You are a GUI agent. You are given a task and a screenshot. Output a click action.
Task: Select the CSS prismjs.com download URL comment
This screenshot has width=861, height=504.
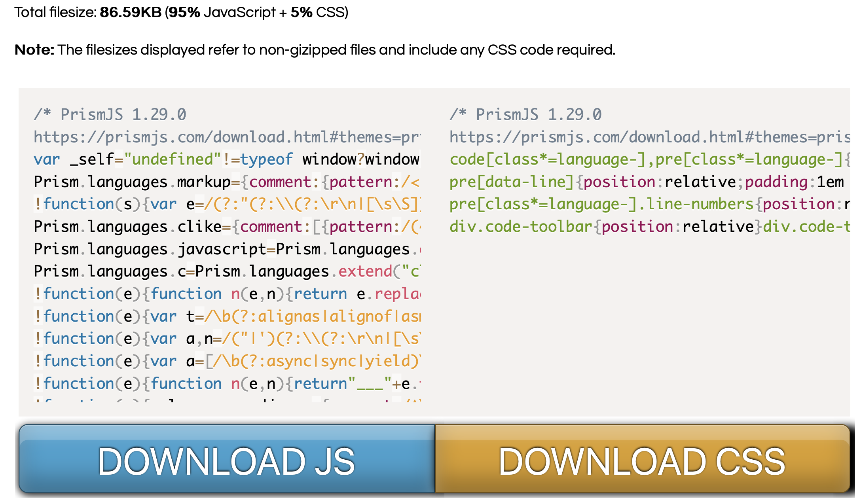pyautogui.click(x=649, y=137)
